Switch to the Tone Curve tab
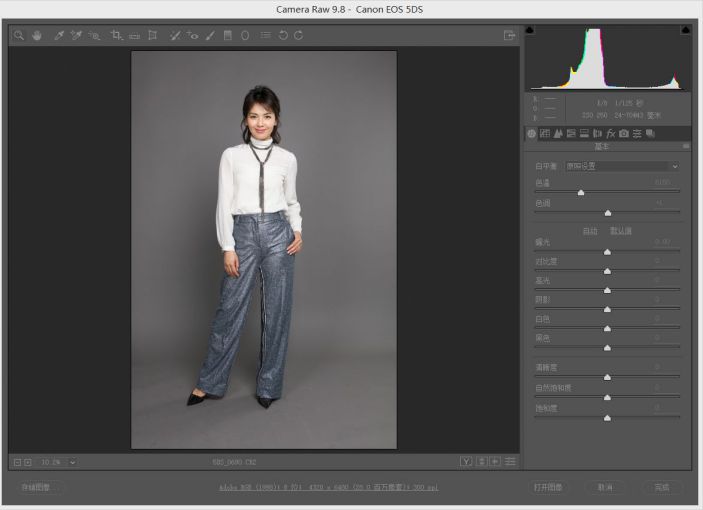 [545, 133]
